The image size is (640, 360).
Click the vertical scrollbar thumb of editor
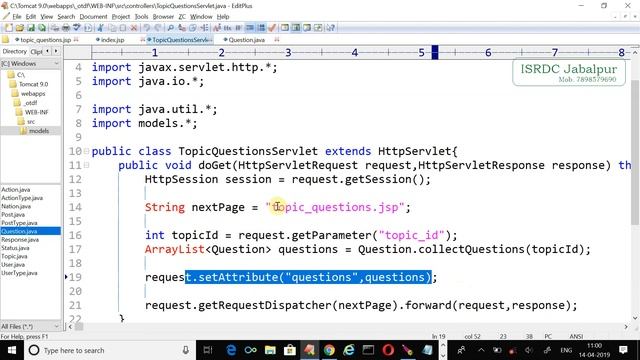[x=635, y=152]
